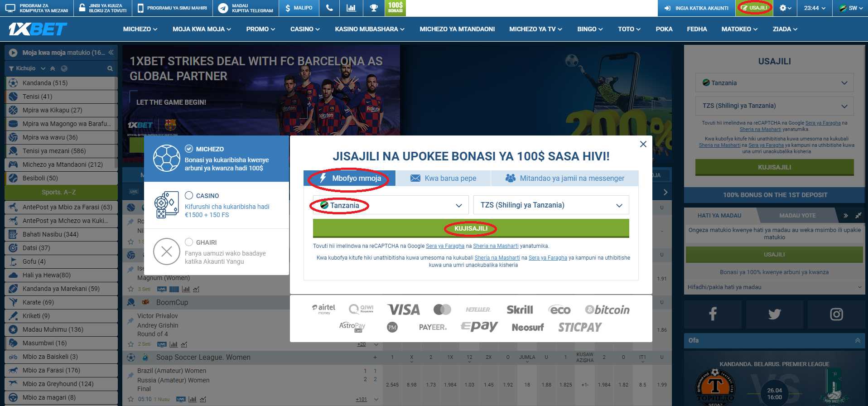
Task: Open the Instagram social link
Action: (836, 314)
